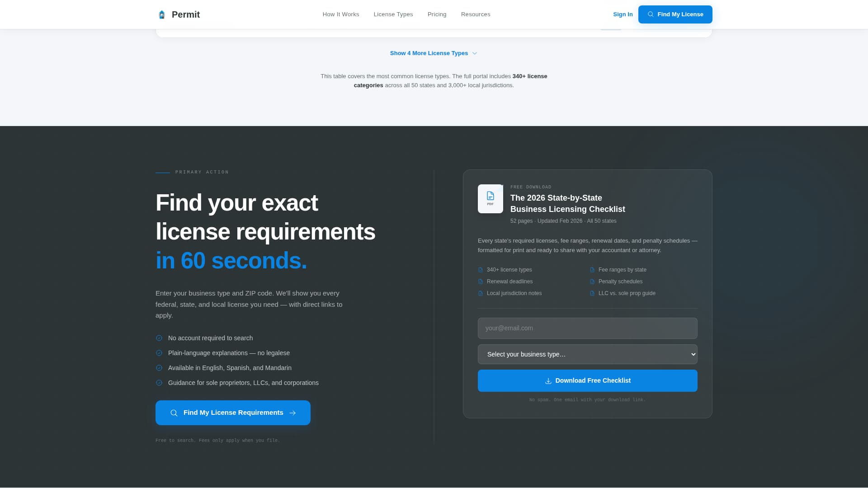Click 'Free to search. Fees only apply' note
The image size is (868, 488).
[x=218, y=441]
